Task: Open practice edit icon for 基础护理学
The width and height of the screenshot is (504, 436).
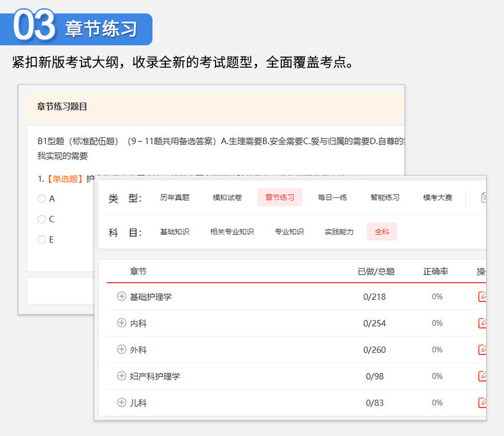Action: pos(482,296)
